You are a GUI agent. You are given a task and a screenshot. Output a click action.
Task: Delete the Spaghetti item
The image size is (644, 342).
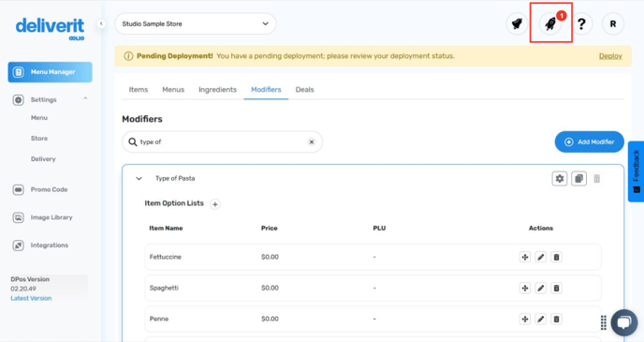point(556,289)
